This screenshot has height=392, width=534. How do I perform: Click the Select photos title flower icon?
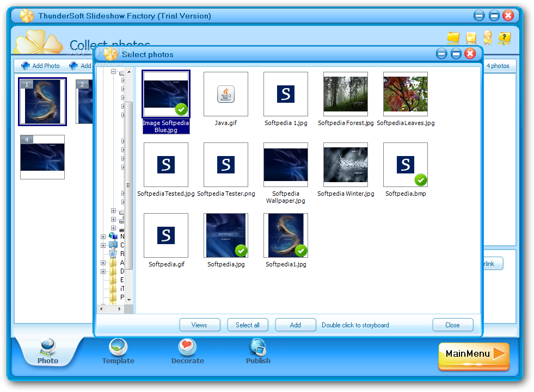point(111,54)
